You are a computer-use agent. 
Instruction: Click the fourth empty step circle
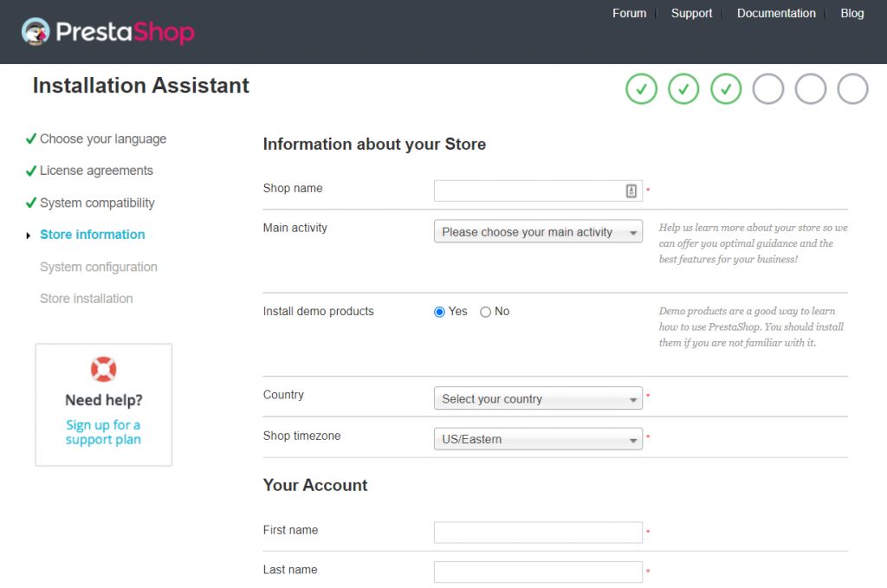[767, 88]
